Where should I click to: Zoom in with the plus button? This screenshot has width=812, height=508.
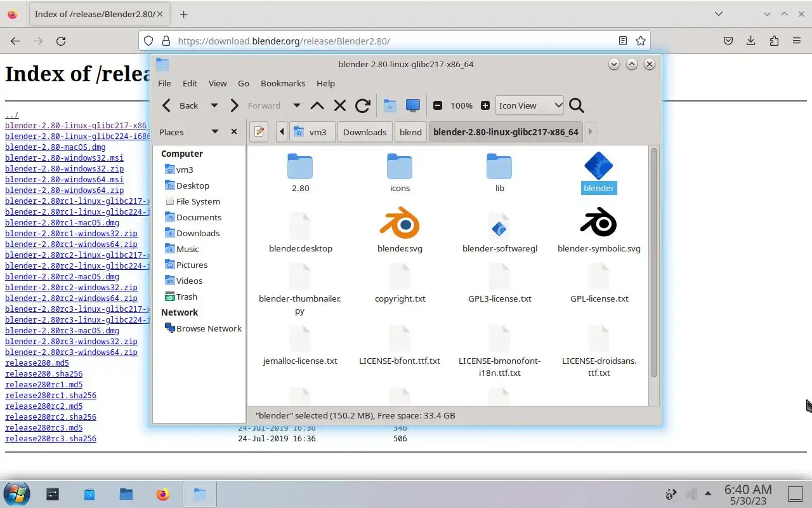tap(485, 105)
